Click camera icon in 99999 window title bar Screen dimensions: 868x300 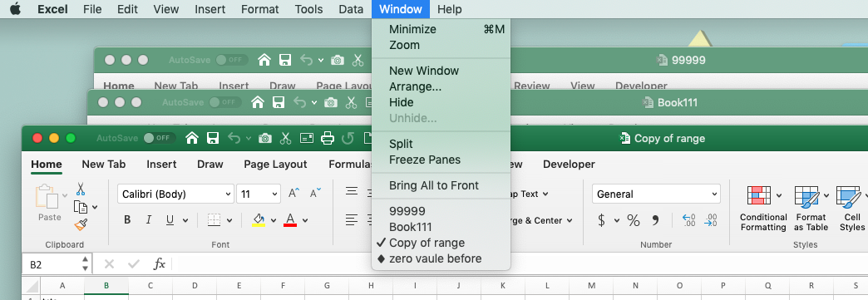click(x=337, y=60)
